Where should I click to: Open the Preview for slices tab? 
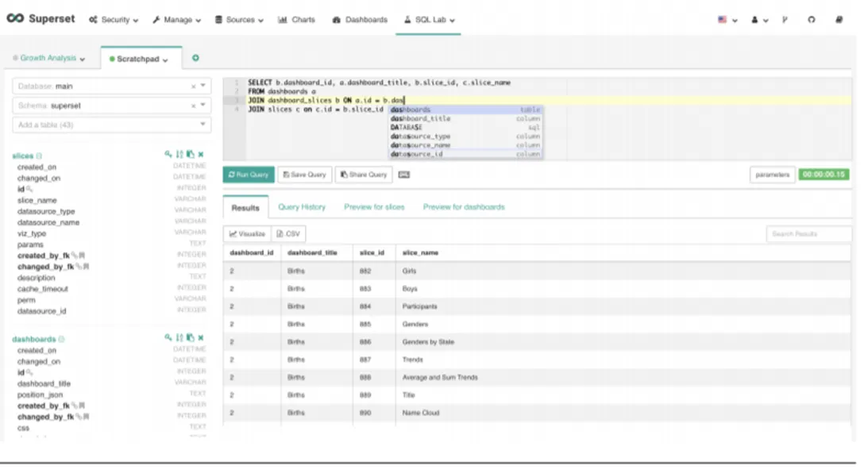374,207
